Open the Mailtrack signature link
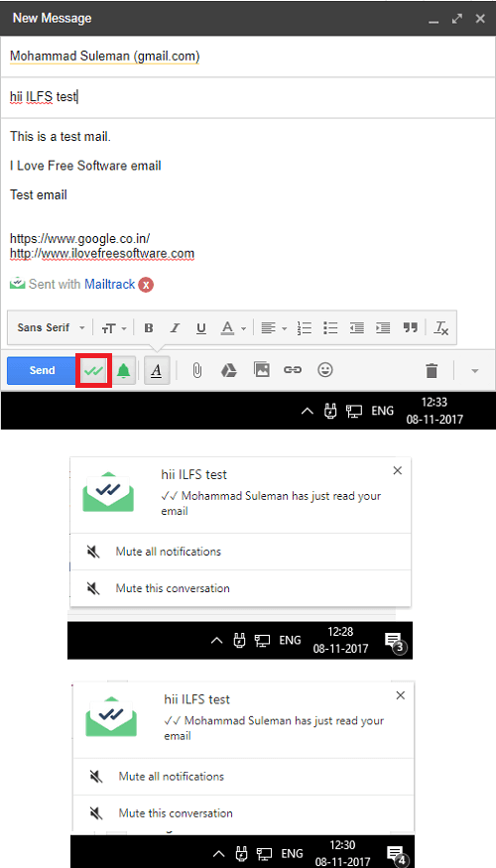 point(109,285)
